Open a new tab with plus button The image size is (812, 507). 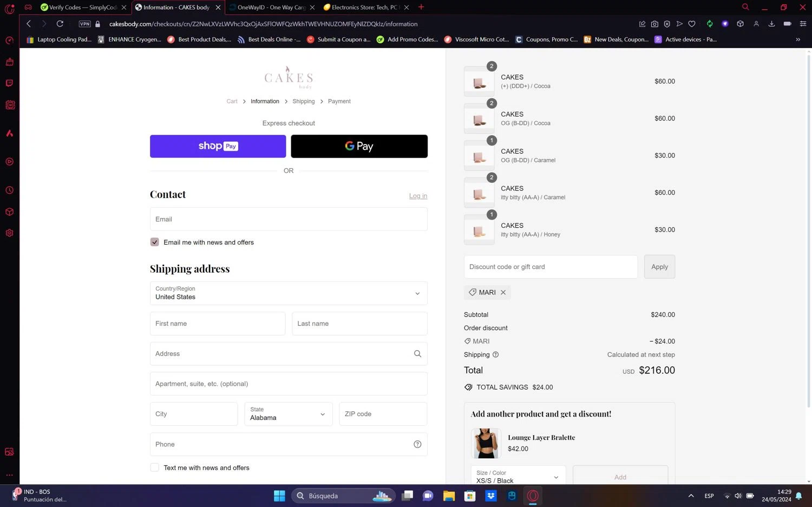pos(421,7)
